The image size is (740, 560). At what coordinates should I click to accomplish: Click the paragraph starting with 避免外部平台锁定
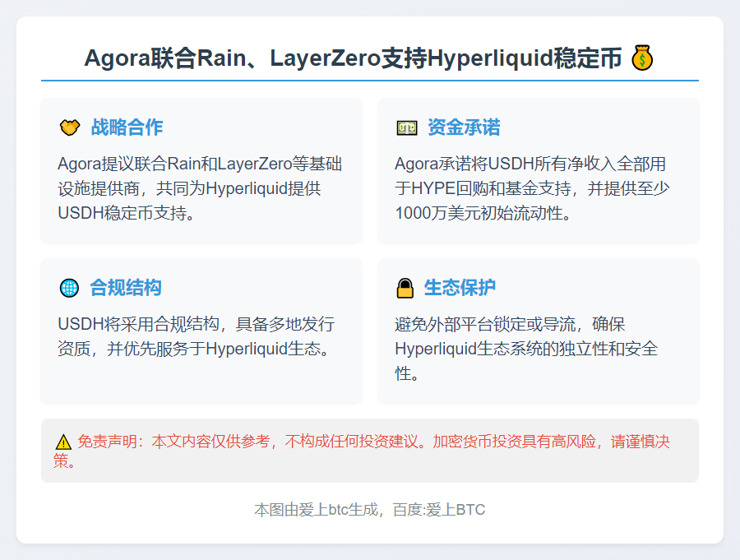point(526,349)
